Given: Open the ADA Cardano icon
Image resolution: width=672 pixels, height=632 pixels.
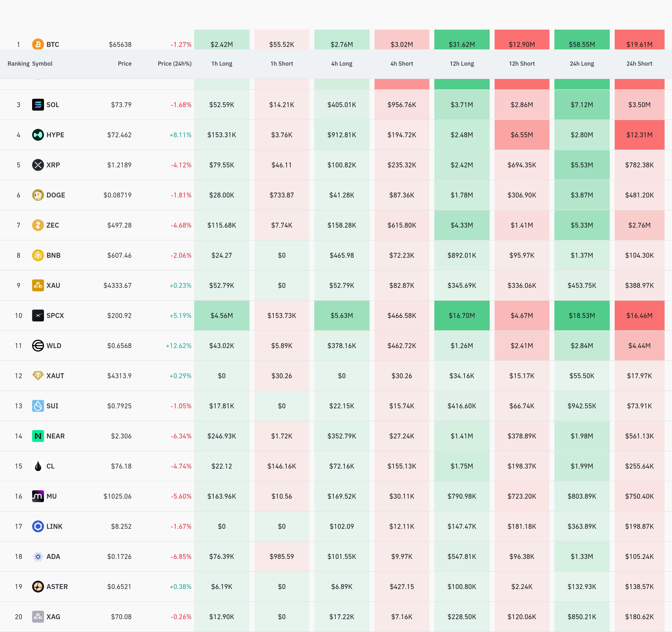Looking at the screenshot, I should [x=38, y=556].
